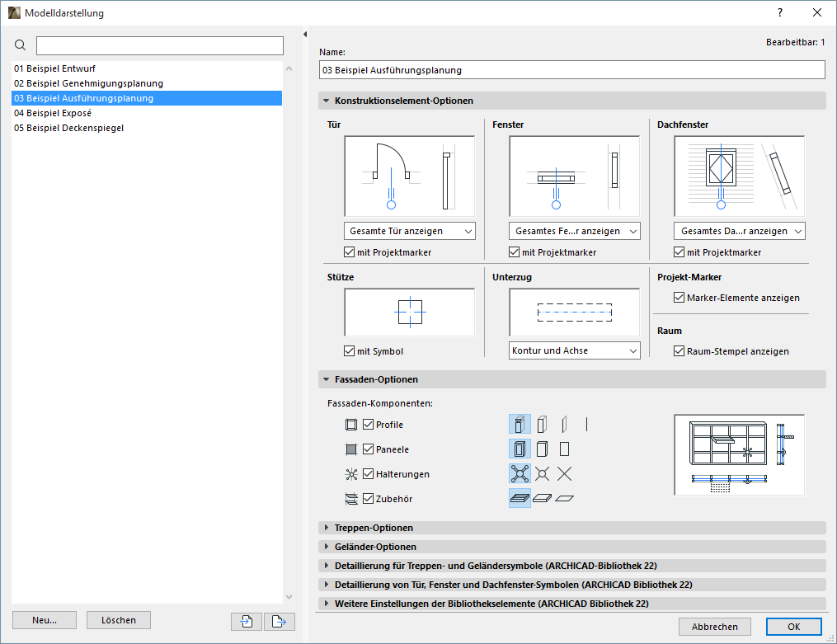Select the simplified Paneele display icon
837x644 pixels.
(x=565, y=449)
